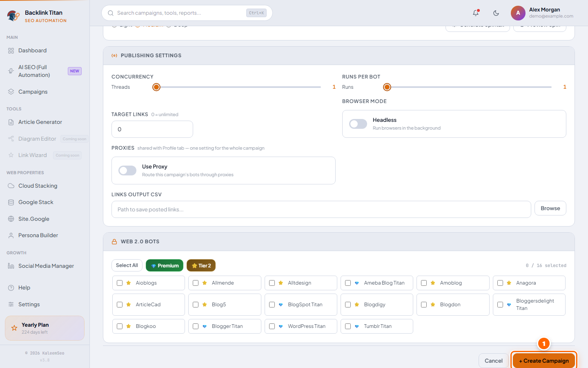Click the Campaigns layers icon

coord(11,92)
